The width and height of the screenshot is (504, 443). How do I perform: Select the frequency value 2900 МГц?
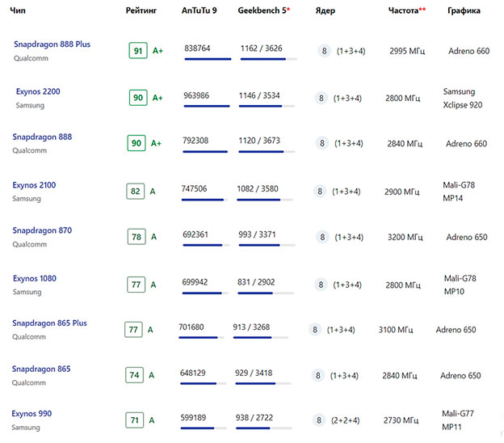pyautogui.click(x=402, y=192)
